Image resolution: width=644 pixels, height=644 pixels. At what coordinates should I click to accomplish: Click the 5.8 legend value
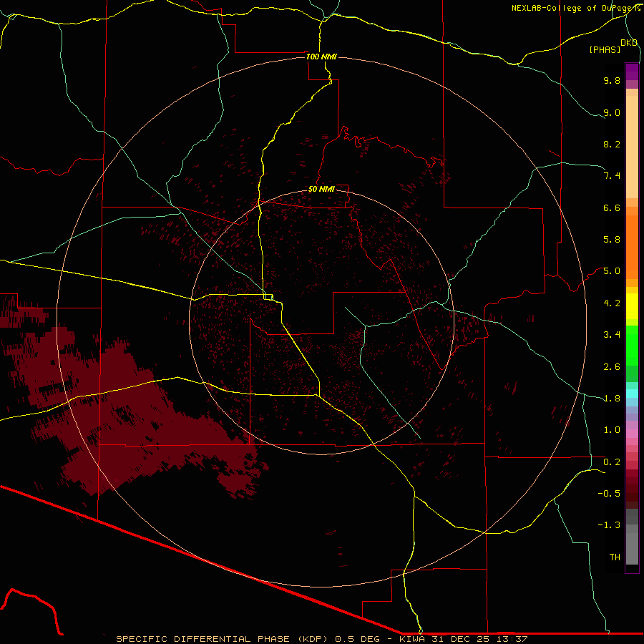612,240
